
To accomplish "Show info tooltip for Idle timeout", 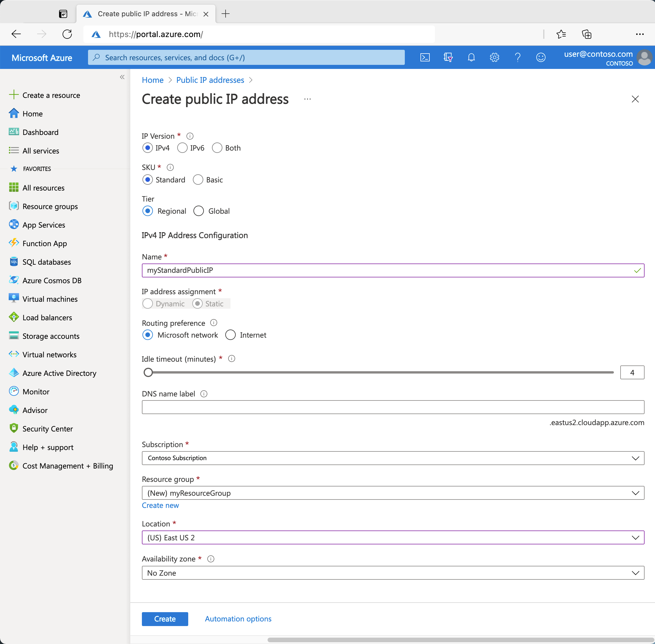I will point(232,358).
